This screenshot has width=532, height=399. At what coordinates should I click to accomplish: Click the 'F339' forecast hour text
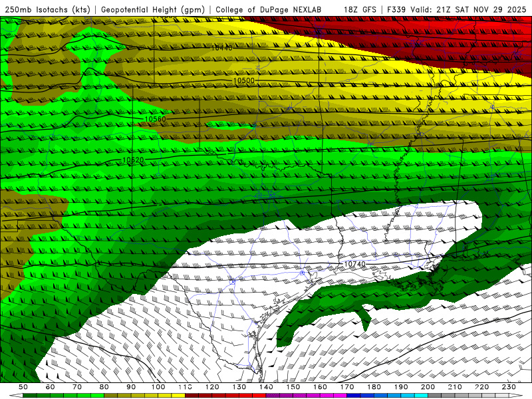point(396,10)
